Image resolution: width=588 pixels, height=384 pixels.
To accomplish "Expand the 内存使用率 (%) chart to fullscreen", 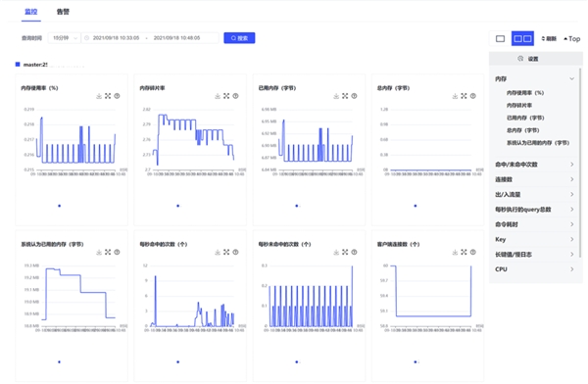I will [108, 96].
